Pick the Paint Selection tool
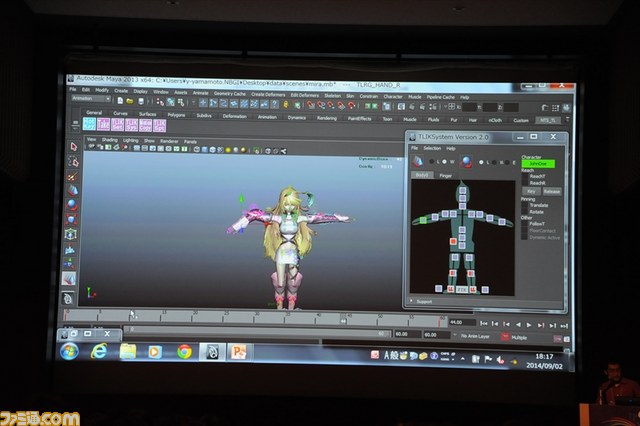 [x=72, y=177]
